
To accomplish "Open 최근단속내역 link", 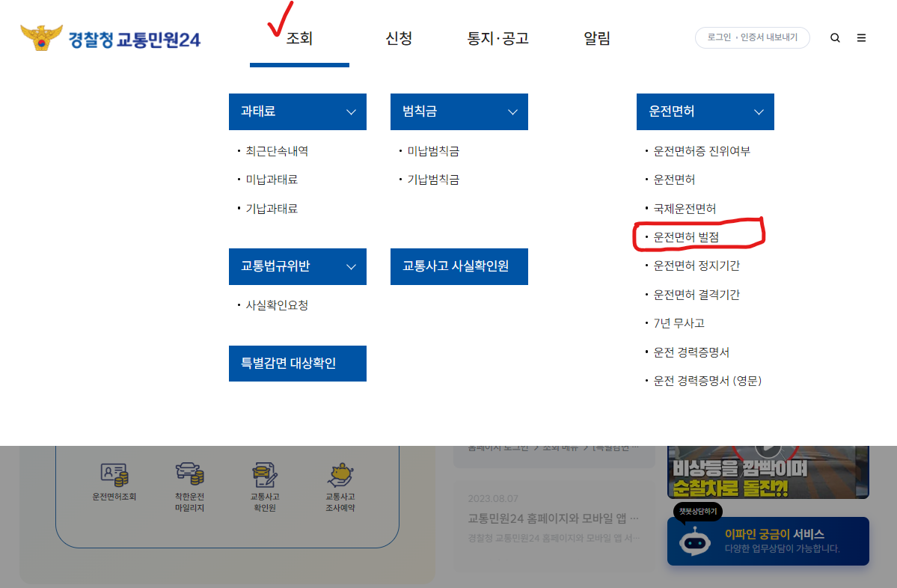I will [277, 151].
